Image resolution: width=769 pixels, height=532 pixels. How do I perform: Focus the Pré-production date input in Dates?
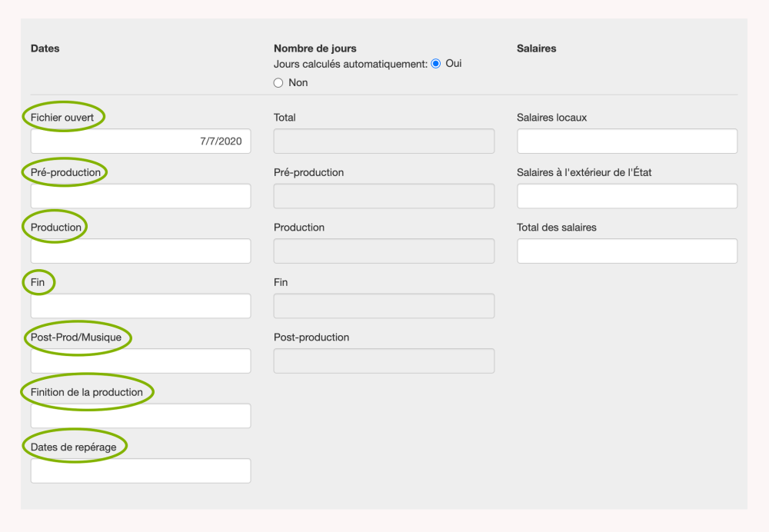tap(141, 196)
